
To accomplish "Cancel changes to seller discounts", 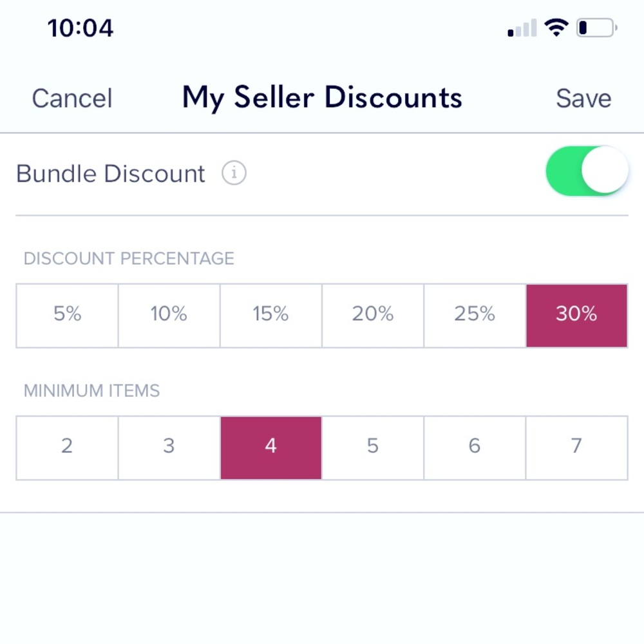I will pos(71,97).
